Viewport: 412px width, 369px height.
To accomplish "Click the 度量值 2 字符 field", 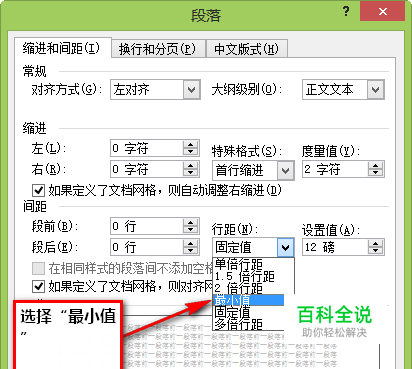I will point(343,169).
